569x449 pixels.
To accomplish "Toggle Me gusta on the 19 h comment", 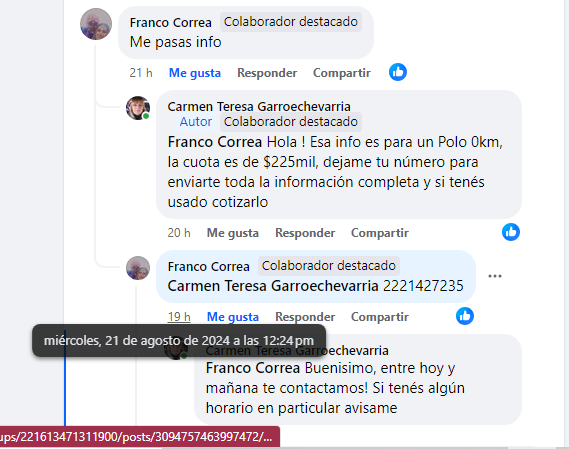I will [233, 317].
